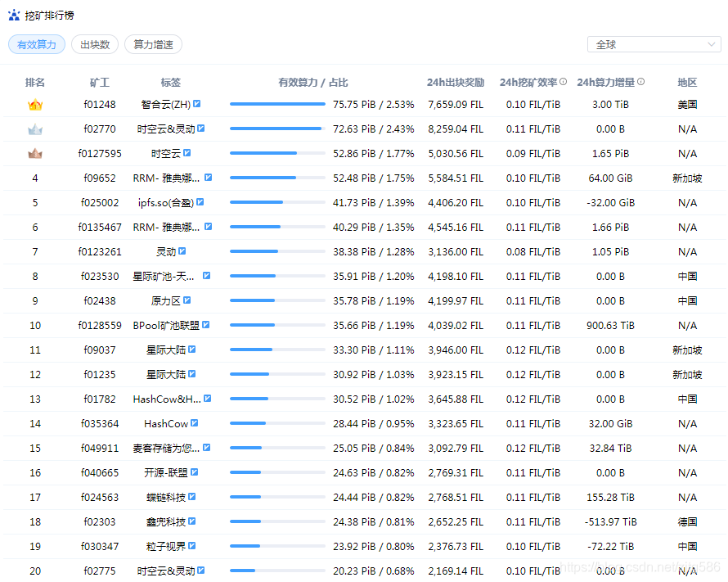
Task: Click the info icon beside 24h算力增量
Action: (640, 82)
